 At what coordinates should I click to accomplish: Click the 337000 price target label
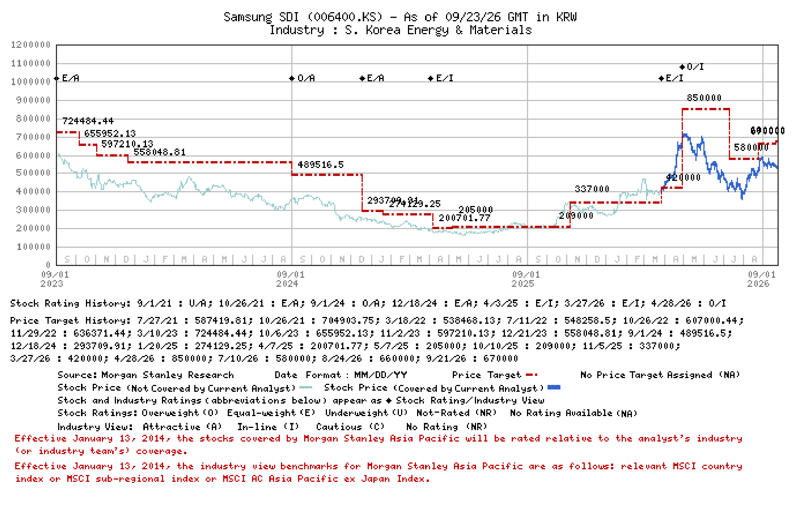592,189
